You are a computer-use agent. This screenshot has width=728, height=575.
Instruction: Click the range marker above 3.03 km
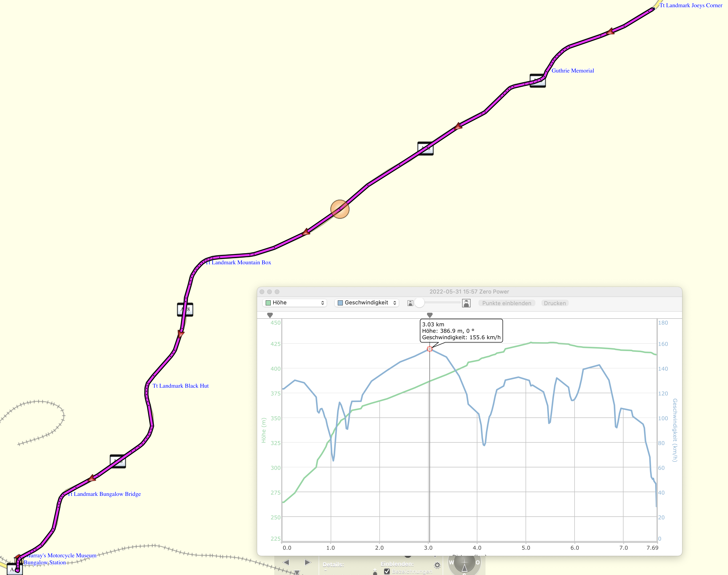click(x=430, y=315)
